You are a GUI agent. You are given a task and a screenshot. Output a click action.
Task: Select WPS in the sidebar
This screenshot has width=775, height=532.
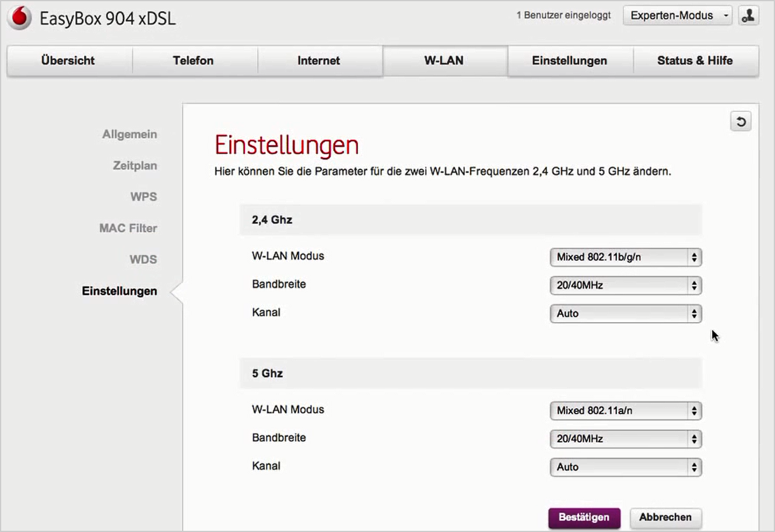pos(143,197)
